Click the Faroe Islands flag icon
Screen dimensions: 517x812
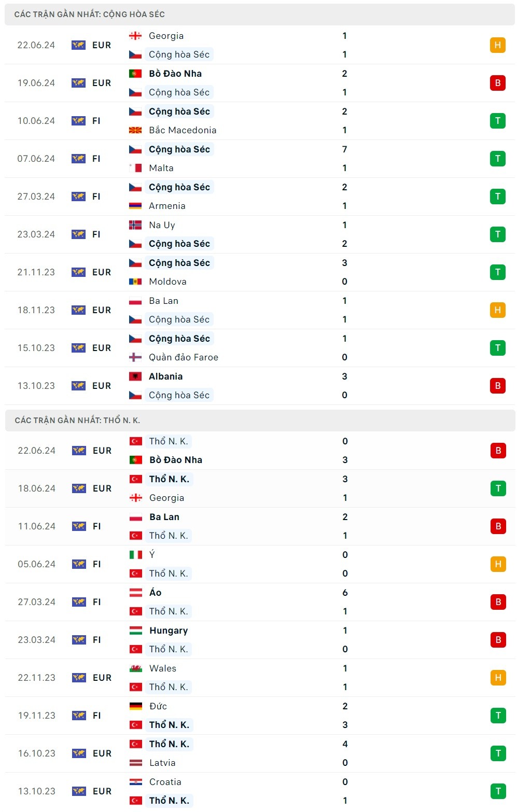coord(135,357)
